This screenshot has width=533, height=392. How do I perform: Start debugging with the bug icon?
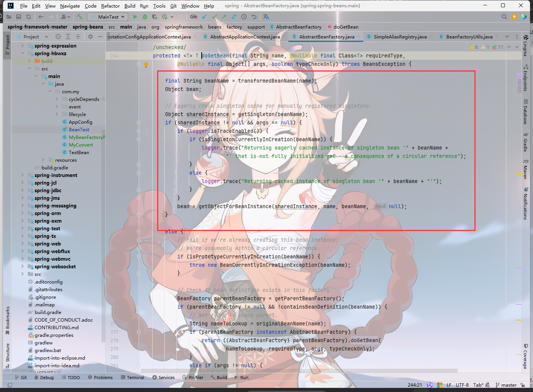[145, 17]
